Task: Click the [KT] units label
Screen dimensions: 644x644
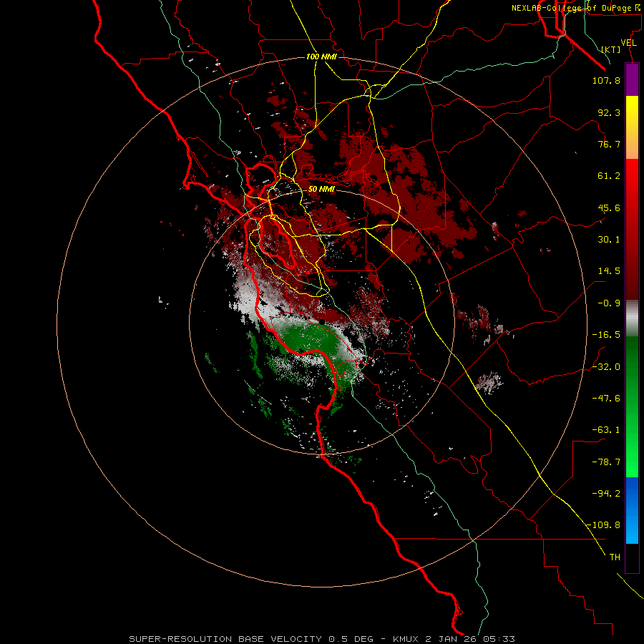Action: (x=611, y=49)
